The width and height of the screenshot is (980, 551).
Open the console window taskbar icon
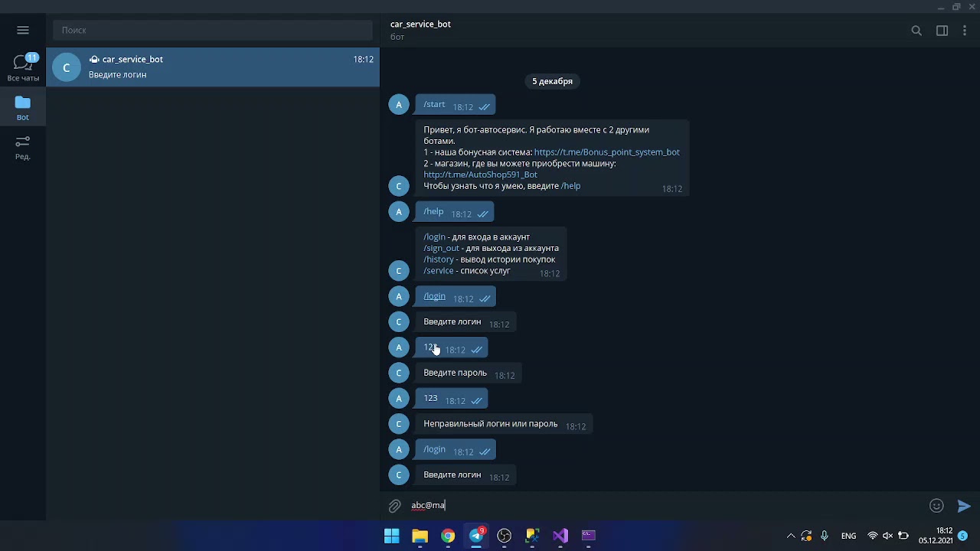tap(589, 536)
